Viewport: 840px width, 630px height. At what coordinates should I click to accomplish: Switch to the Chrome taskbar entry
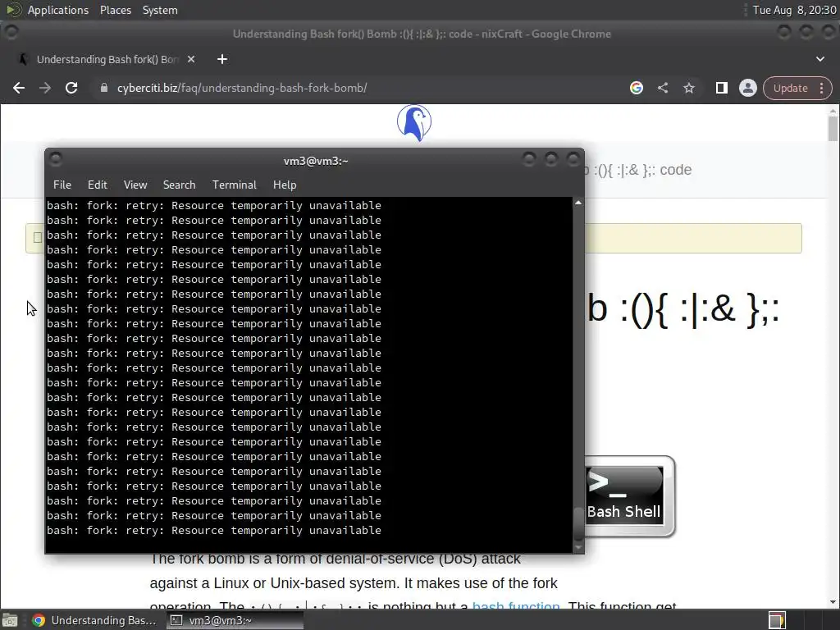click(x=94, y=620)
